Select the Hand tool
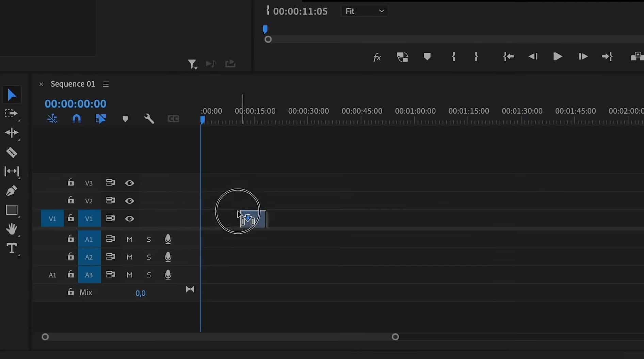 (12, 229)
